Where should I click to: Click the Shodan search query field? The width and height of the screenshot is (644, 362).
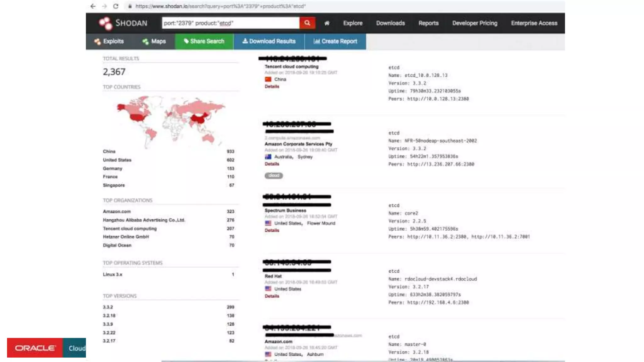pyautogui.click(x=230, y=23)
